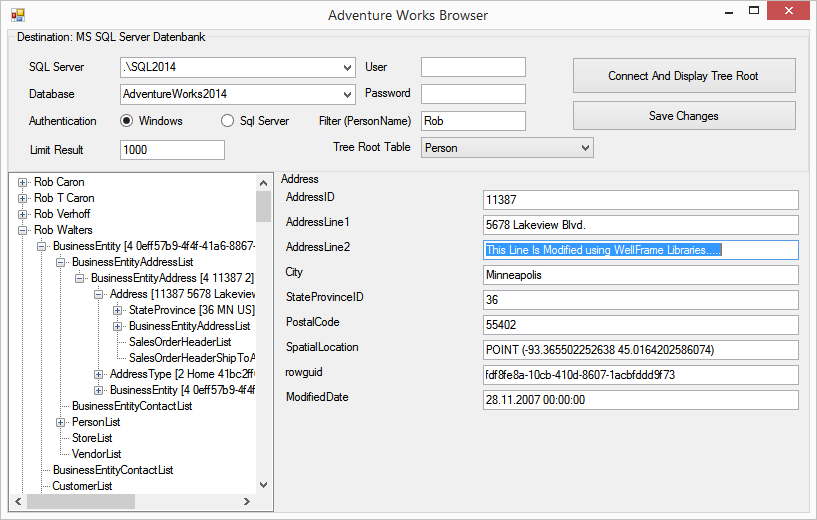Expand the BusinessEntity [4 0eff57b9-4f4f node under BusinessEntityAddress

98,390
